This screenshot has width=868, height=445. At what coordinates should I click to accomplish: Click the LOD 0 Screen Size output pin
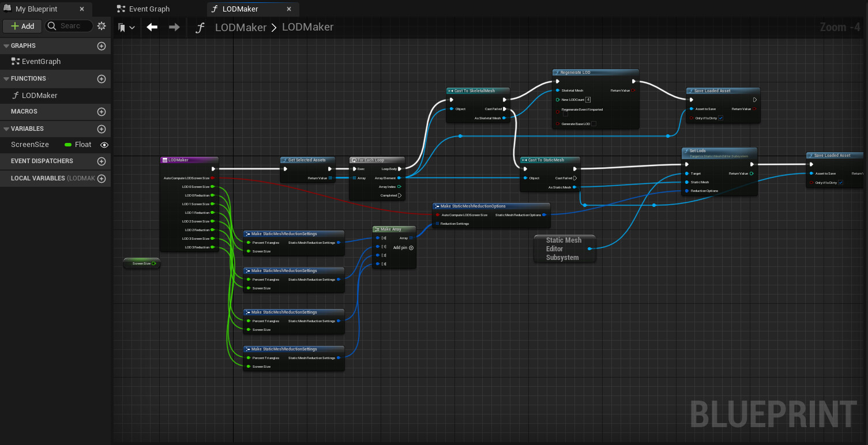tap(213, 187)
